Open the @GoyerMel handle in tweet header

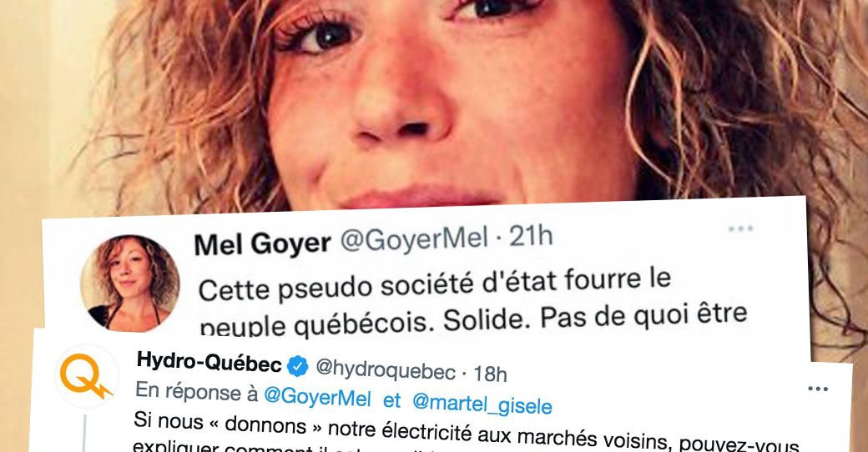coord(413,239)
